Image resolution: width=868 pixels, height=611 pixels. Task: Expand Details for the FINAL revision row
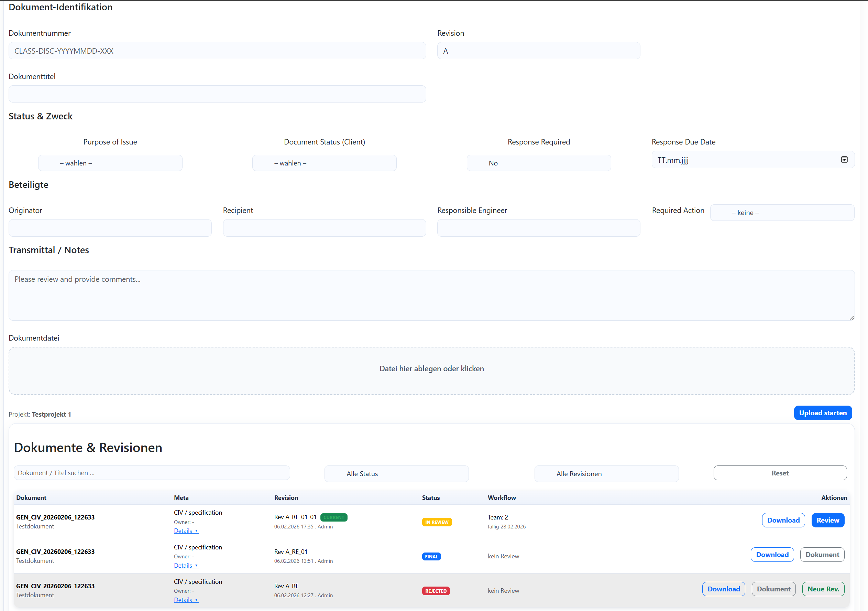point(186,565)
